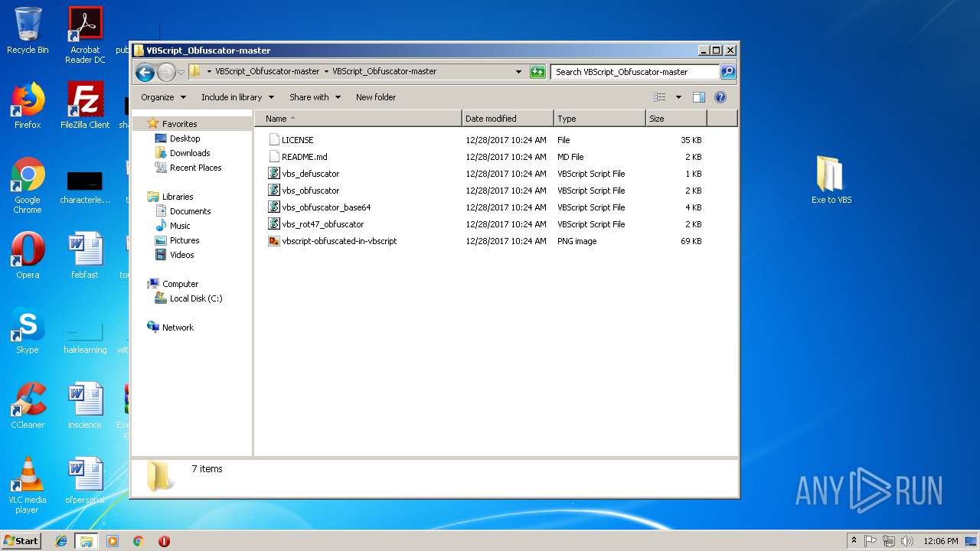Select febfast Word document on desktop
Image resolution: width=980 pixels, height=551 pixels.
coord(85,256)
